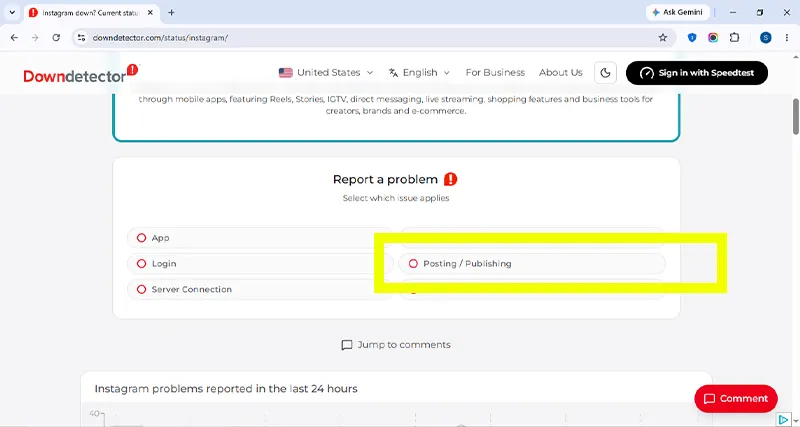
Task: Open Chrome three-dot menu
Action: 787,38
